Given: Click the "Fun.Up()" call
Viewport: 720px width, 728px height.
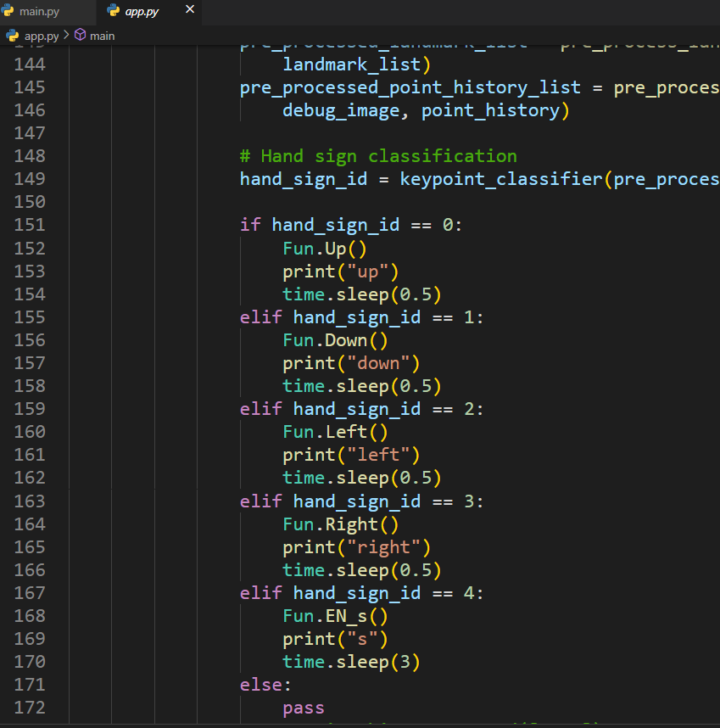Looking at the screenshot, I should 325,249.
